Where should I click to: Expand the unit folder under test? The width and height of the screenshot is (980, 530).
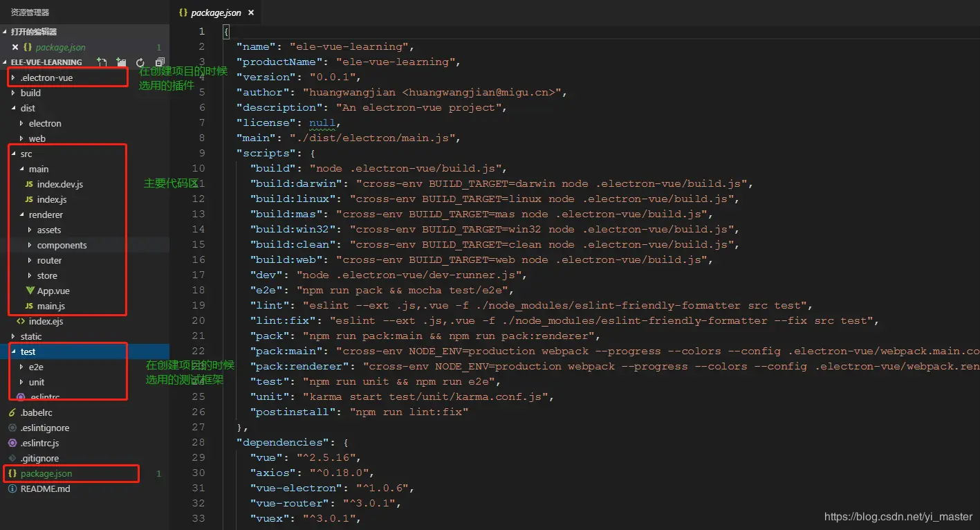21,382
